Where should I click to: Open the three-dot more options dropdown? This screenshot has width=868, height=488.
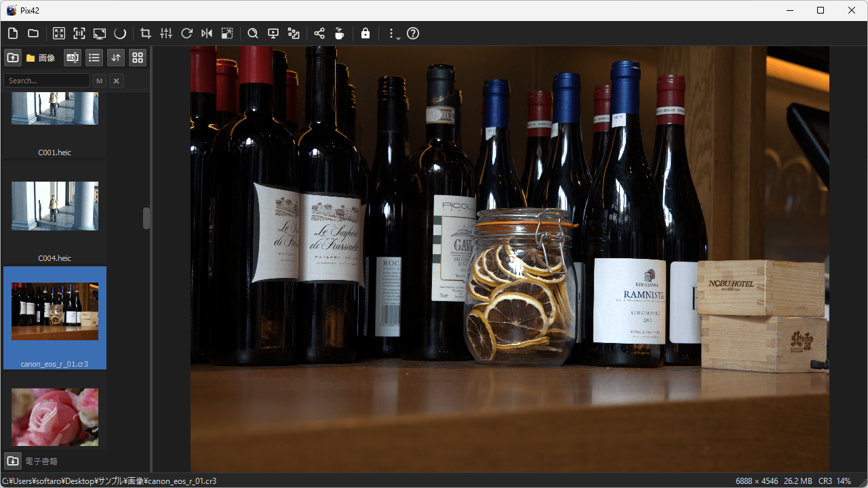click(x=393, y=34)
